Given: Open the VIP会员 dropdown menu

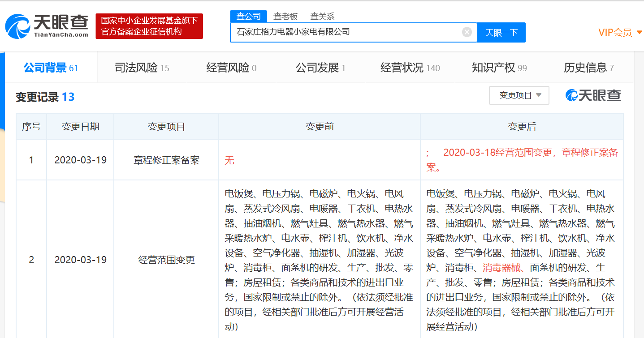Looking at the screenshot, I should 620,33.
